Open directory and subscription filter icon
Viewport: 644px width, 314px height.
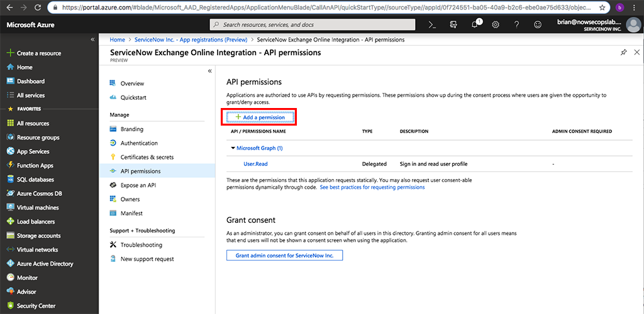[x=453, y=25]
